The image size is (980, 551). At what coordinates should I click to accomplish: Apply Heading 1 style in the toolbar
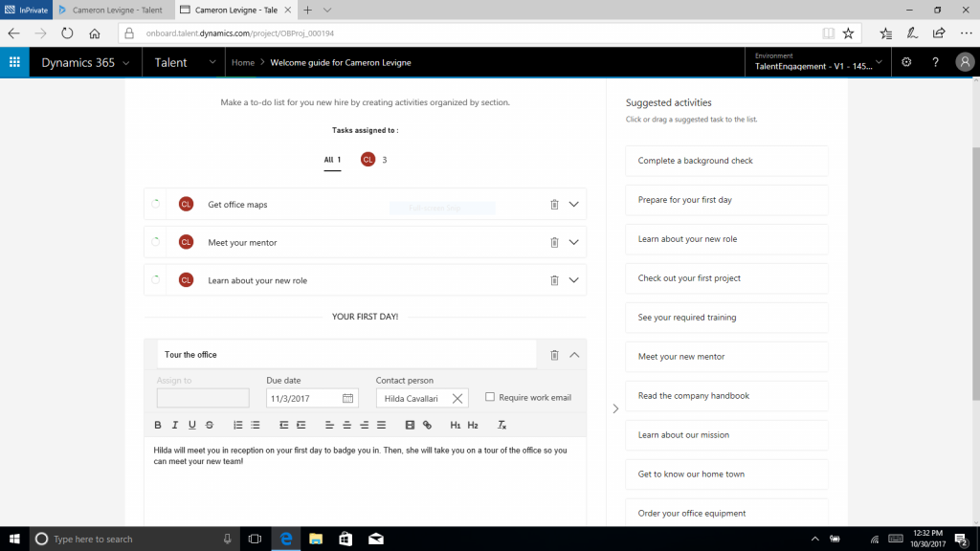[x=455, y=425]
